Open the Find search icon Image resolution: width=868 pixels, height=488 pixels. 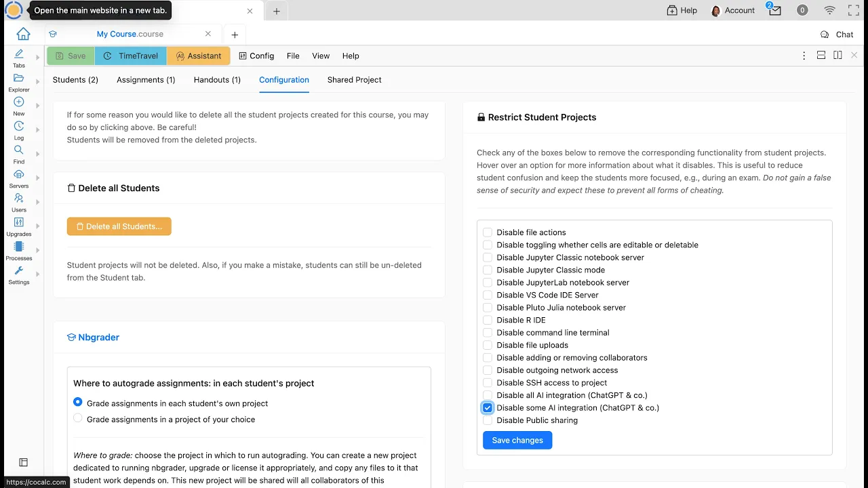pos(19,154)
